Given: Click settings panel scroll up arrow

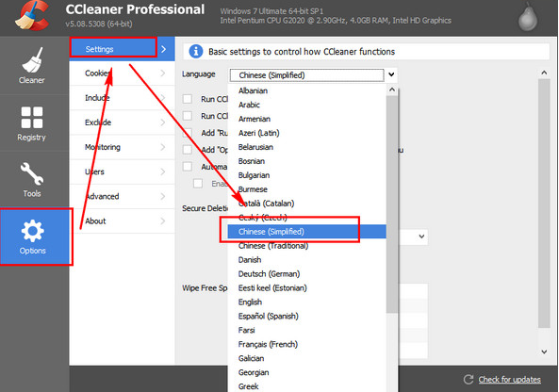Looking at the screenshot, I should [544, 73].
